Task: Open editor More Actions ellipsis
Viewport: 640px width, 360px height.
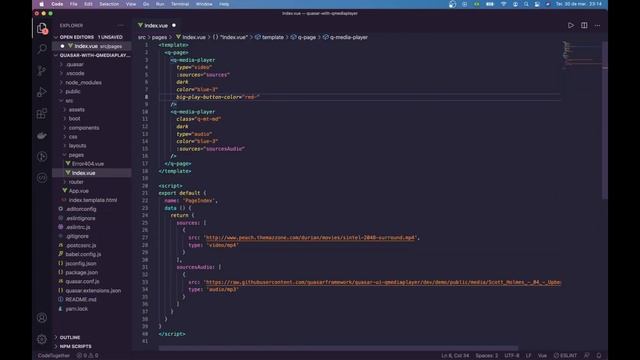Action: 598,25
